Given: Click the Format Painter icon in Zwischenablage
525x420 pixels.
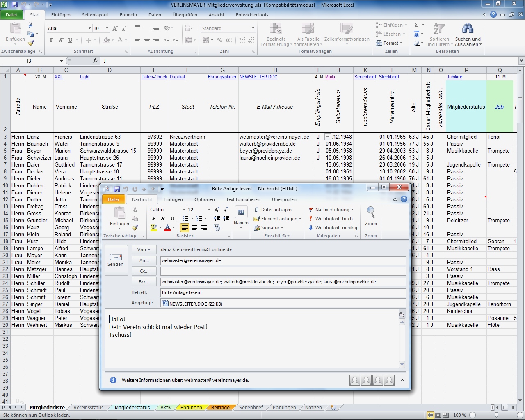Looking at the screenshot, I should tap(135, 228).
